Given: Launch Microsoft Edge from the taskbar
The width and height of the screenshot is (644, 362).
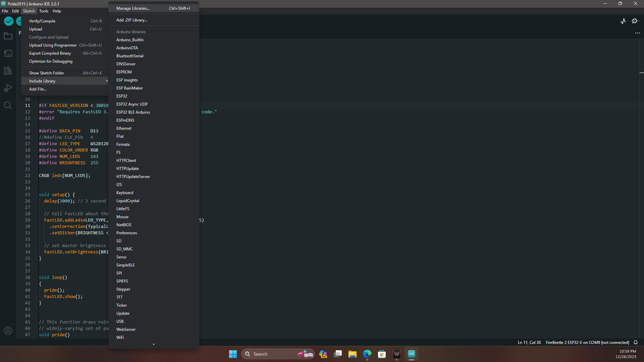Looking at the screenshot, I should tap(367, 354).
